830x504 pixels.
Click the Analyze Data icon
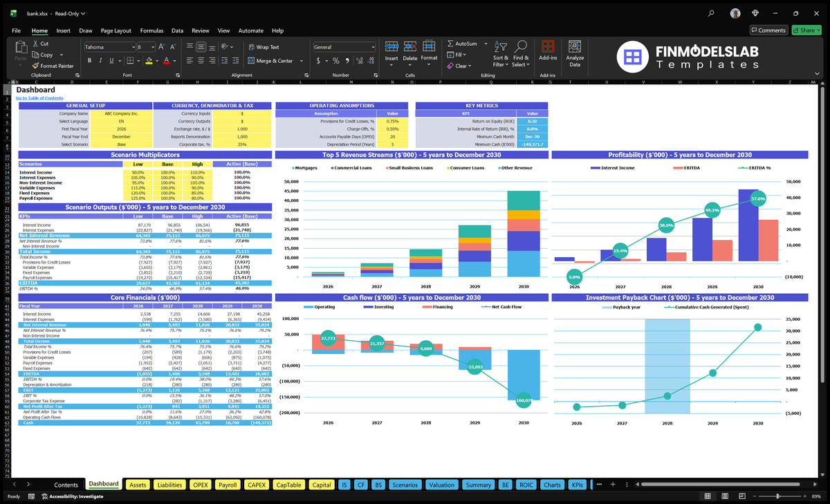[x=575, y=46]
